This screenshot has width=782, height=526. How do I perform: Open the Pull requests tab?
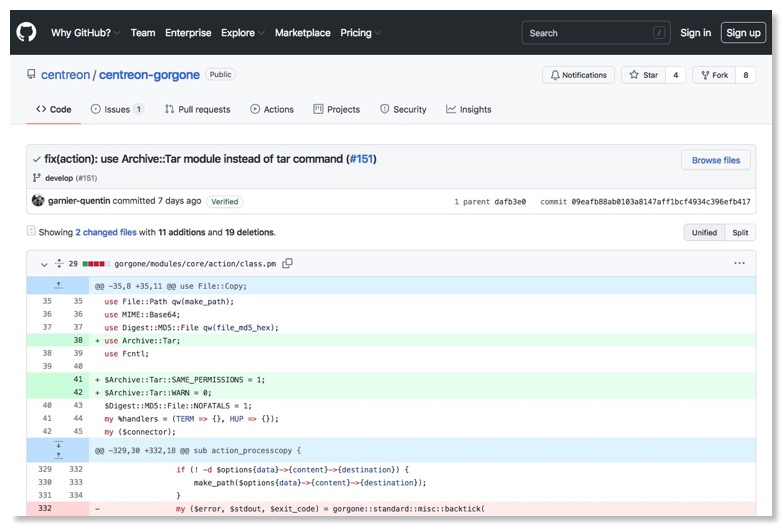tap(197, 109)
